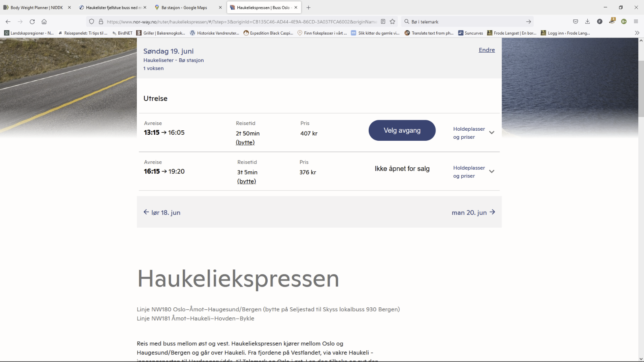Switch to Body Weight Planner tab
The width and height of the screenshot is (644, 362).
36,8
